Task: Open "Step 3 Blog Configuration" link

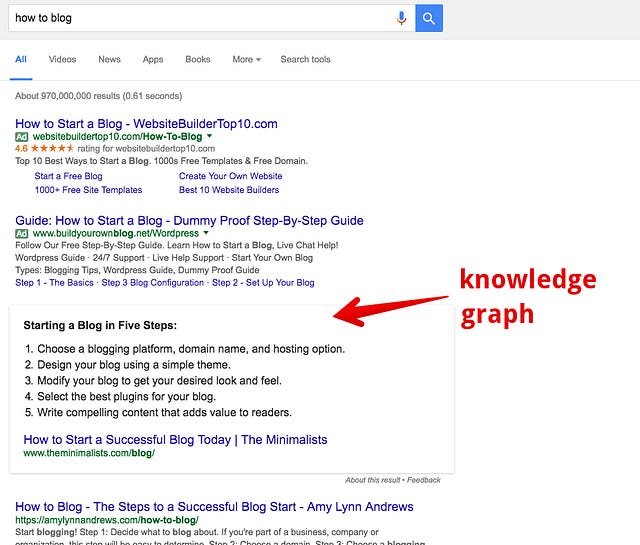Action: click(153, 283)
